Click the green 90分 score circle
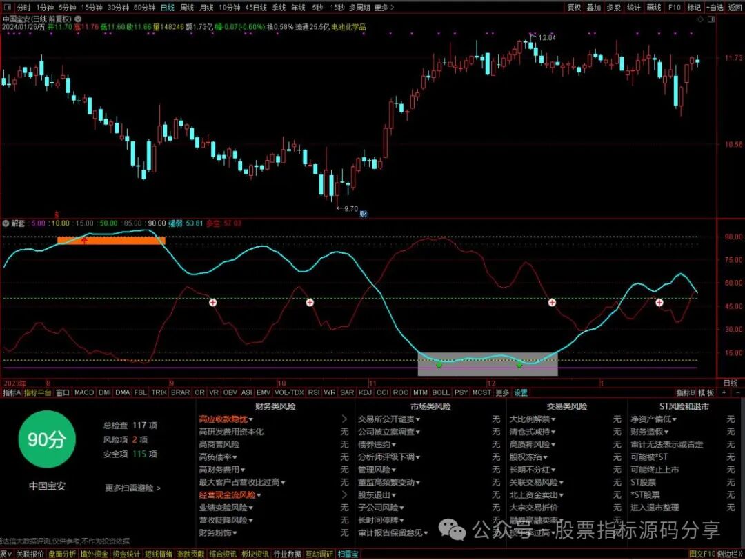Screen dimensions: 745x560 coord(47,439)
